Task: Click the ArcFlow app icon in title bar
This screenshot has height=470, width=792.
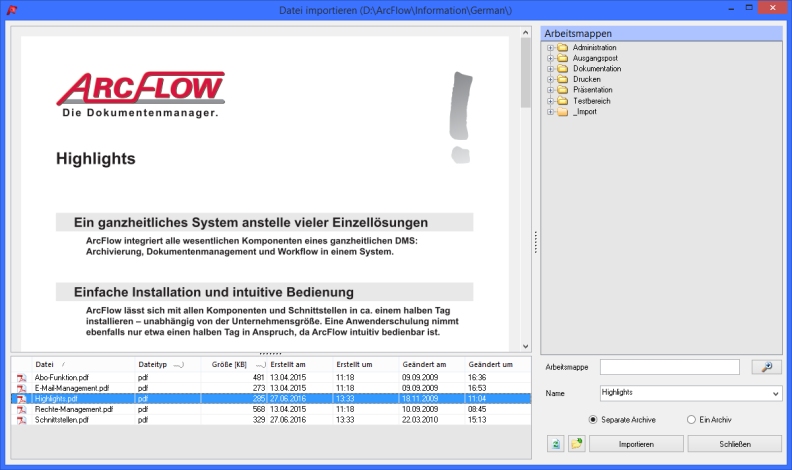Action: [x=12, y=10]
